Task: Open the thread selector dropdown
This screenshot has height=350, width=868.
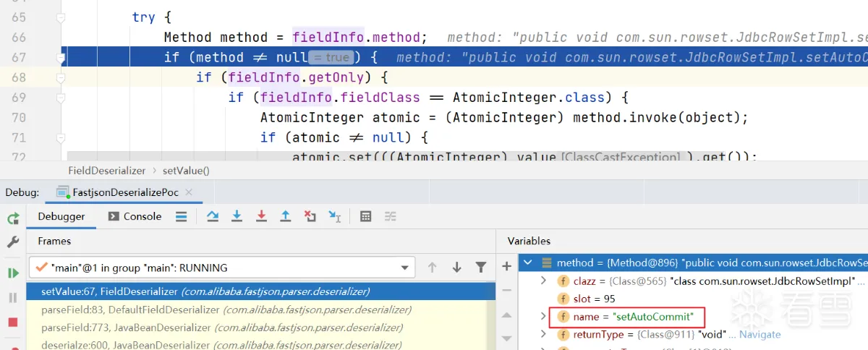Action: (x=404, y=268)
